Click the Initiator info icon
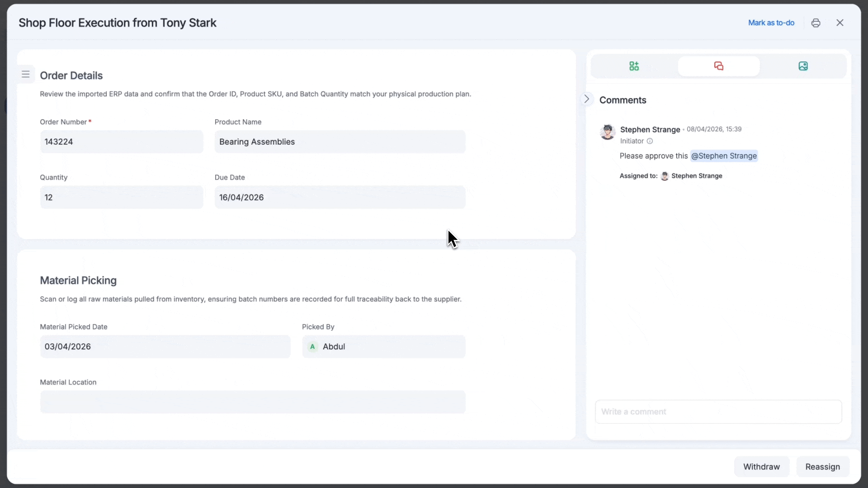The height and width of the screenshot is (488, 868). (x=650, y=141)
